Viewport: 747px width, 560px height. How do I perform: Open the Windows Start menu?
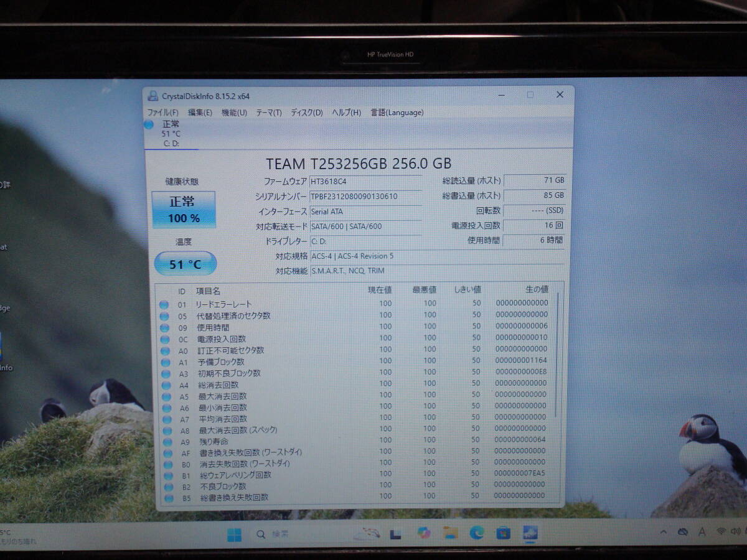(234, 534)
